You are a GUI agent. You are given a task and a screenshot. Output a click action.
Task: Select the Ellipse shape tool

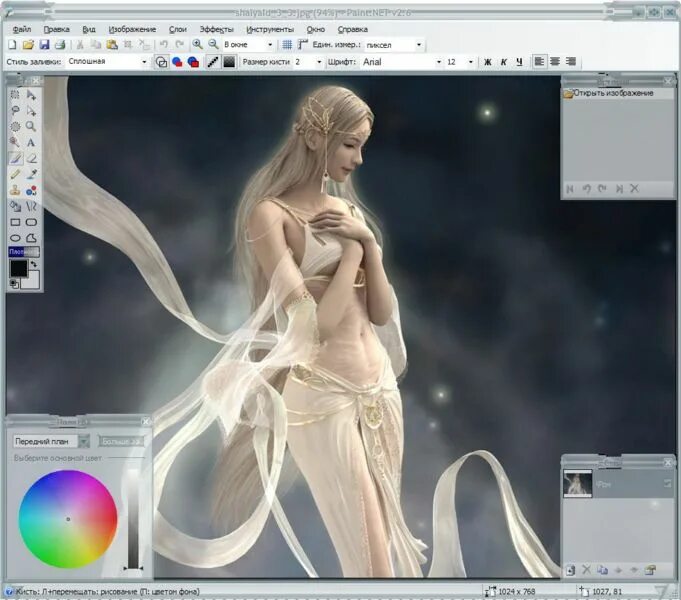pos(15,238)
